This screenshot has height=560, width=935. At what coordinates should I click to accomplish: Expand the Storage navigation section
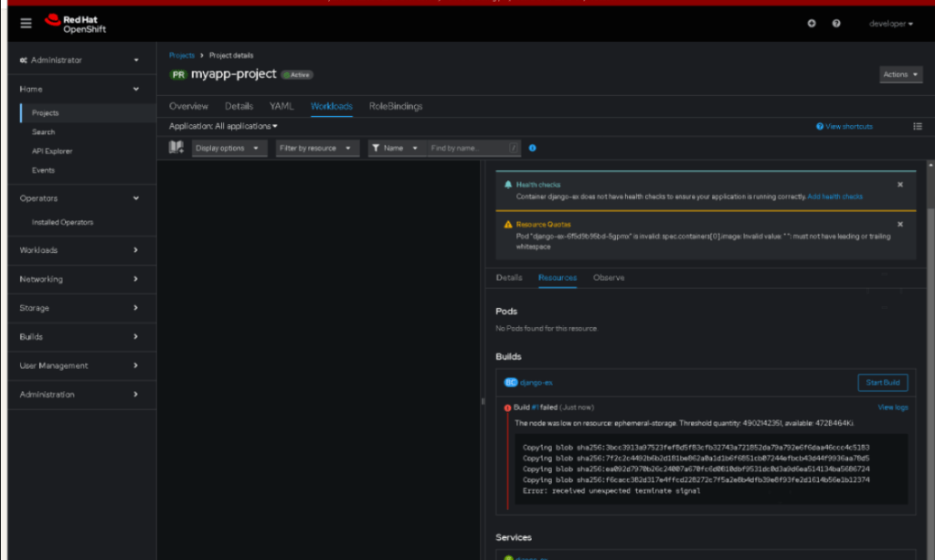click(x=79, y=308)
